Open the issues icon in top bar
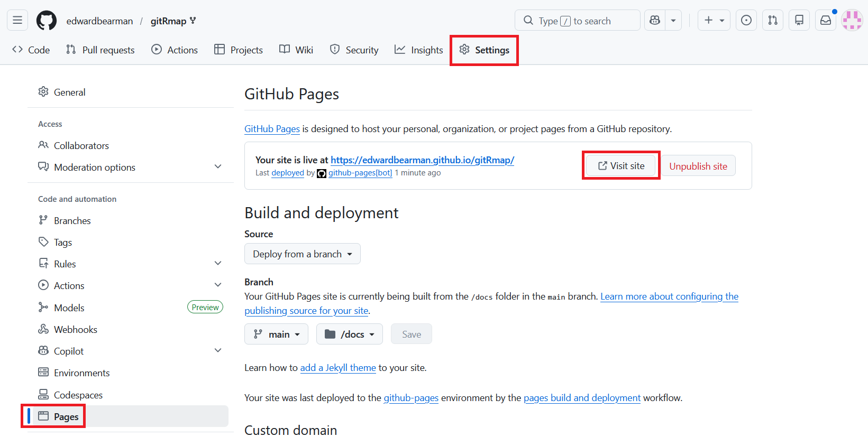This screenshot has width=868, height=437. click(746, 21)
